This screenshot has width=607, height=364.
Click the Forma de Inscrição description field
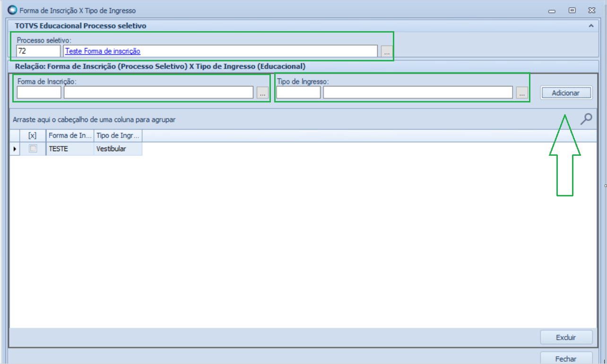tap(159, 93)
